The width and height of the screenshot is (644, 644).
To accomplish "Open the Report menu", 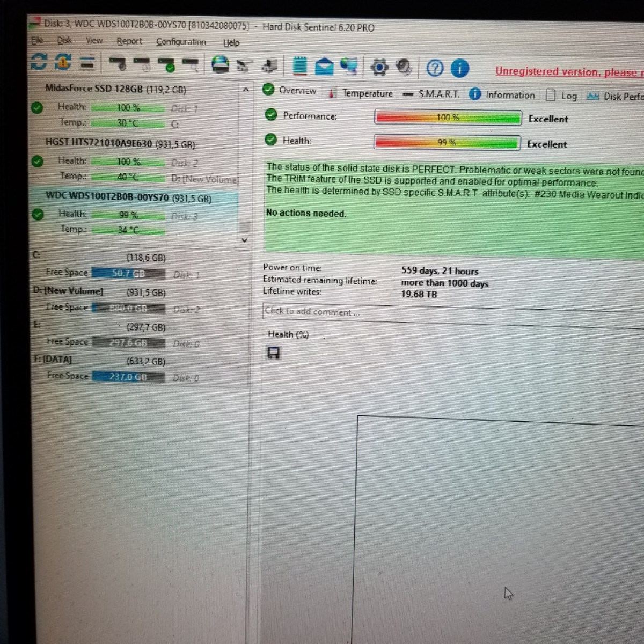I will (129, 41).
